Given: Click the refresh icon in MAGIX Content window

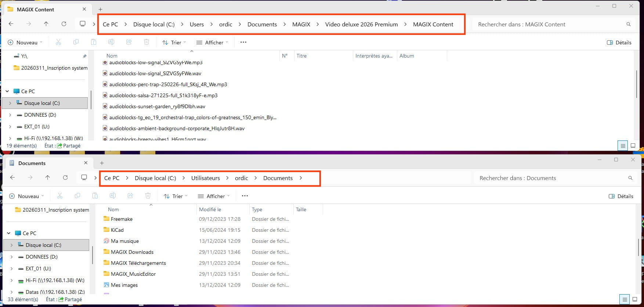Looking at the screenshot, I should coord(64,24).
